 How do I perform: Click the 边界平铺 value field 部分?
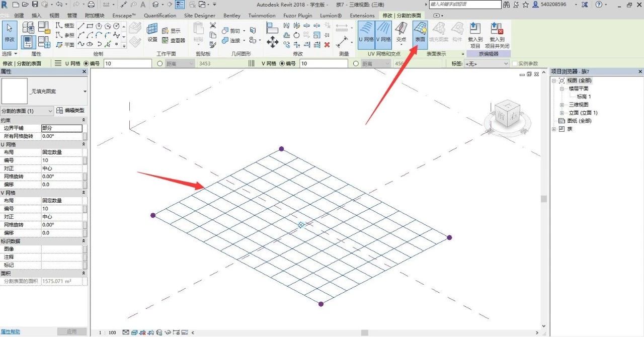pos(62,128)
